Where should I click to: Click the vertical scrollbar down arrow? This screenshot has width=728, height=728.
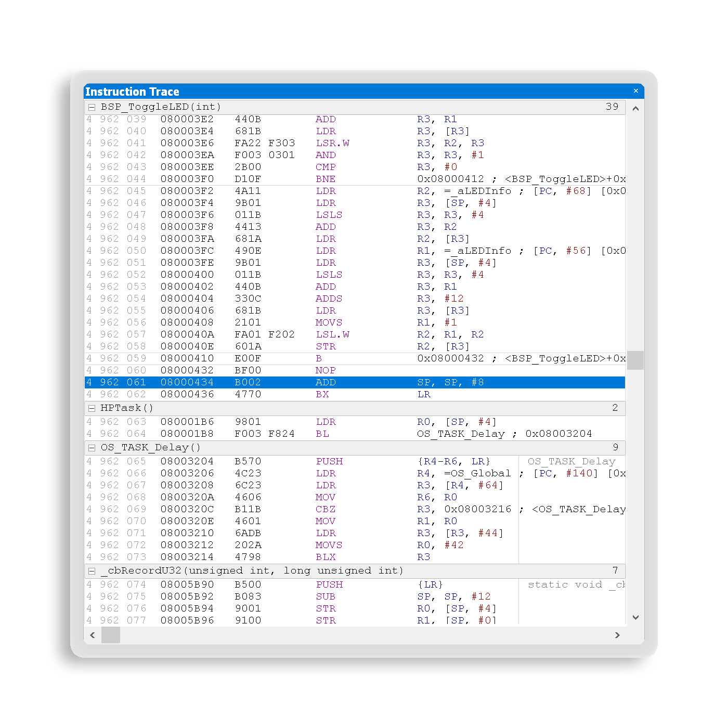coord(635,617)
